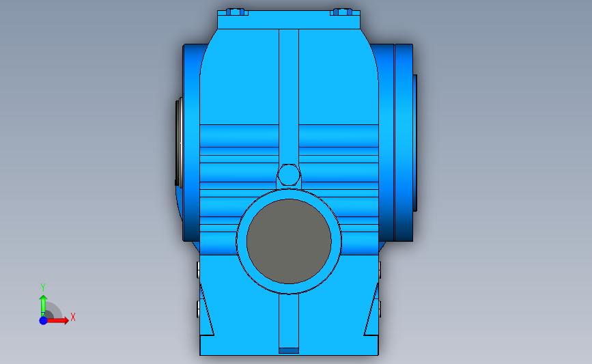Select the top-right bolt head on the mounting plate
Screen dimensions: 592x364
341,12
